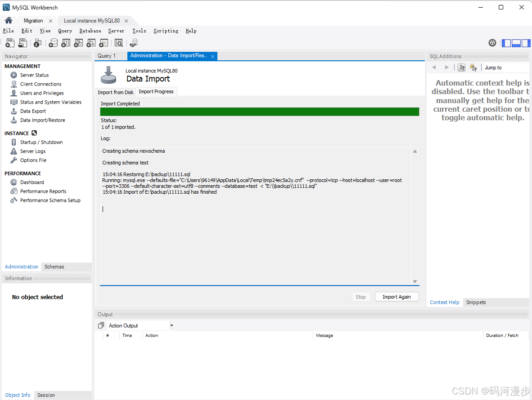Viewport: 532px width, 400px height.
Task: Open the Scripting menu
Action: 166,31
